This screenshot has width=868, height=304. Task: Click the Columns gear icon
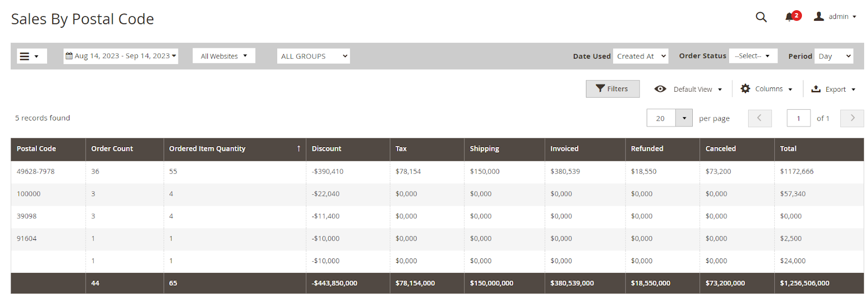pos(745,88)
